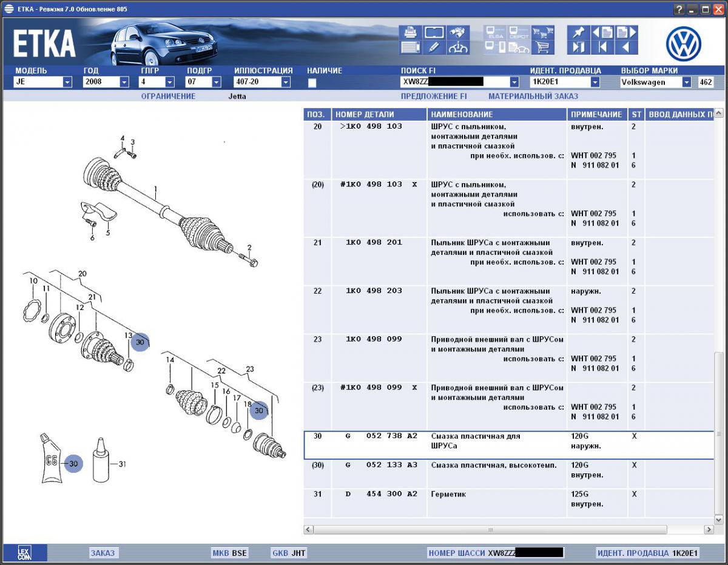Click the ST column header
Screen dimensions: 728x565
click(636, 114)
